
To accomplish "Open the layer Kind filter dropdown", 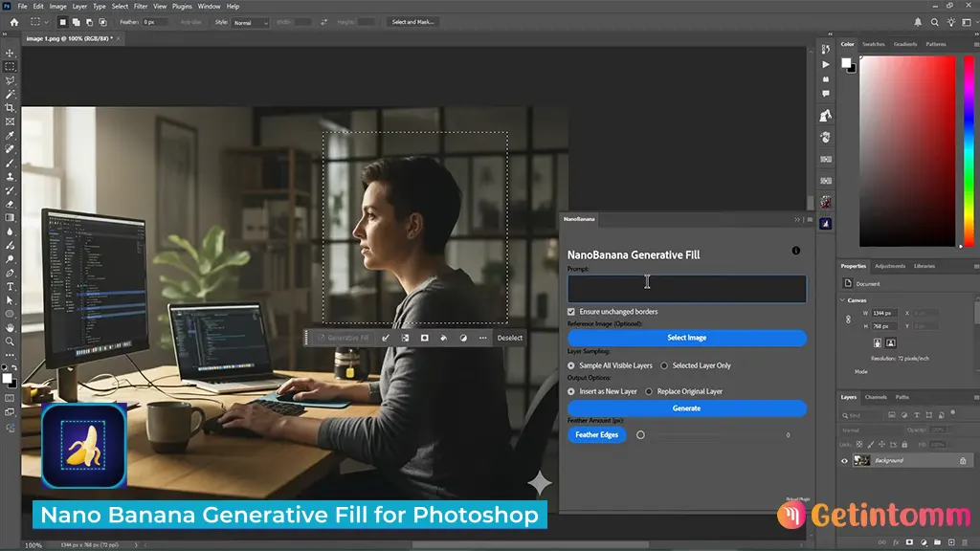I will tap(859, 415).
